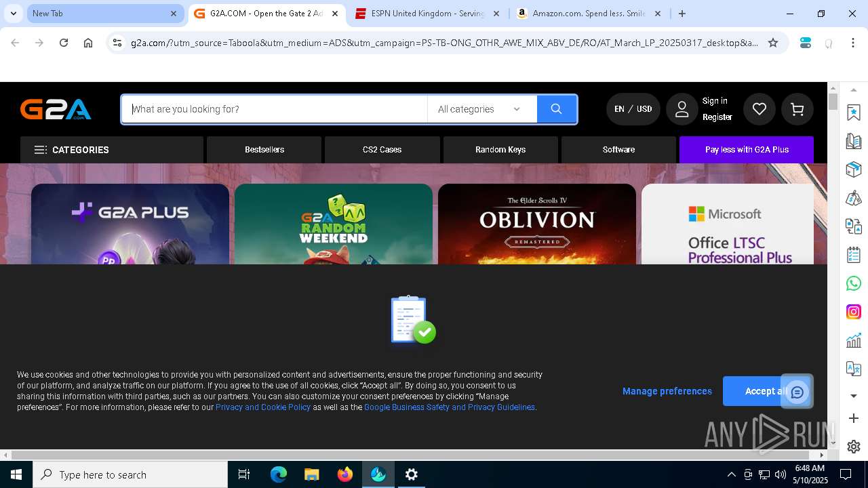Open the sidebar reading book icon

854,141
